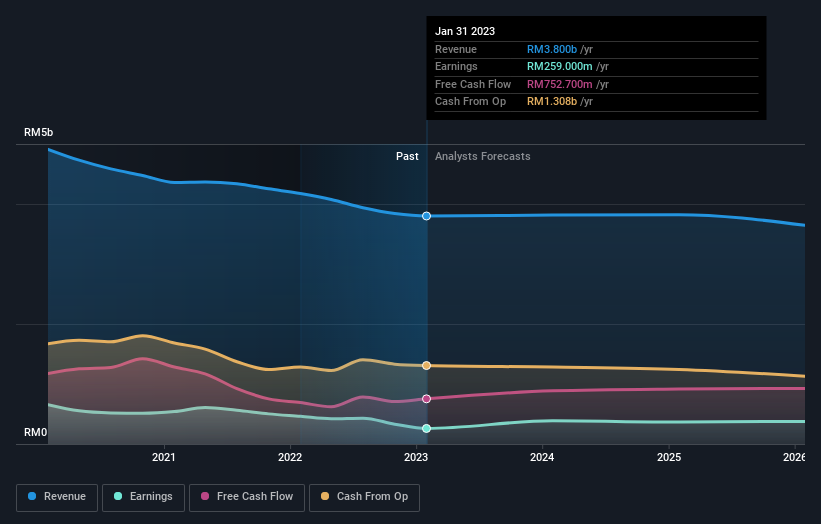
Task: Click the RM752.700m free cash flow value
Action: (x=560, y=84)
